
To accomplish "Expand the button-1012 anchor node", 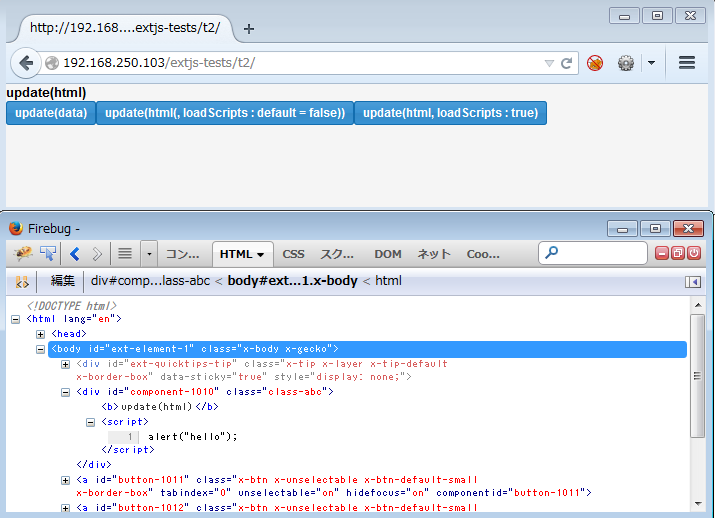I will pyautogui.click(x=66, y=508).
